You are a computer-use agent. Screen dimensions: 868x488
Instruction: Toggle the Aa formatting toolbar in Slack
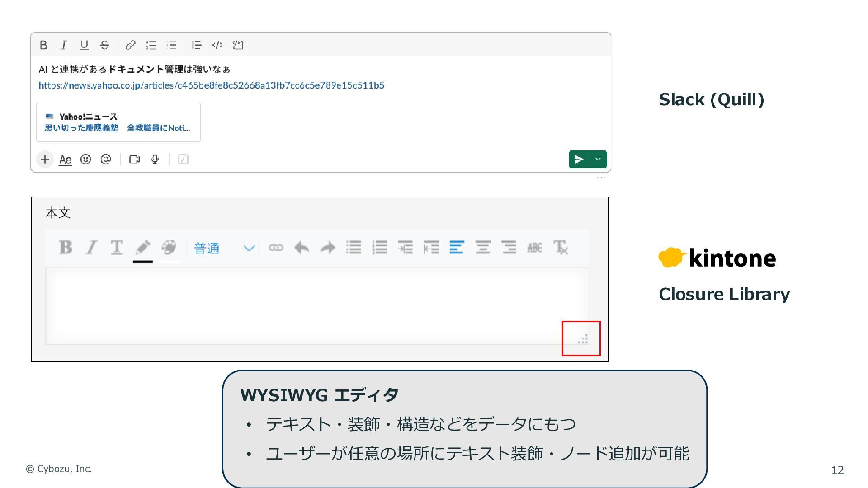click(x=65, y=160)
